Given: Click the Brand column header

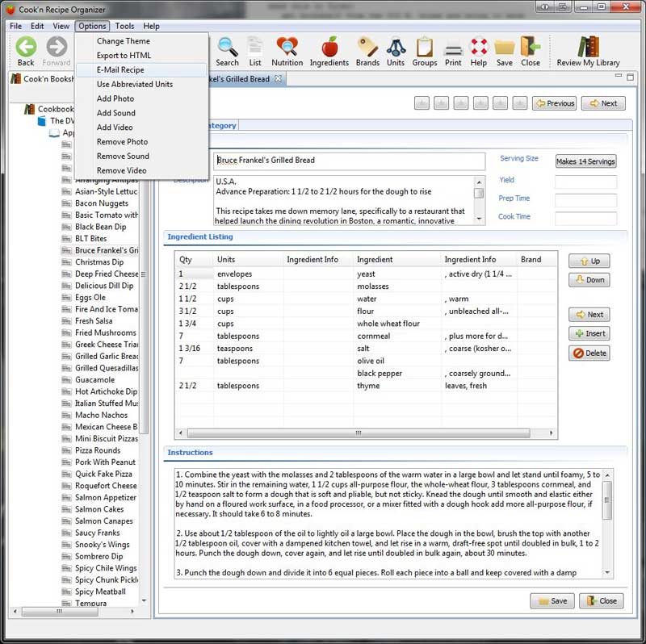Looking at the screenshot, I should coord(537,259).
